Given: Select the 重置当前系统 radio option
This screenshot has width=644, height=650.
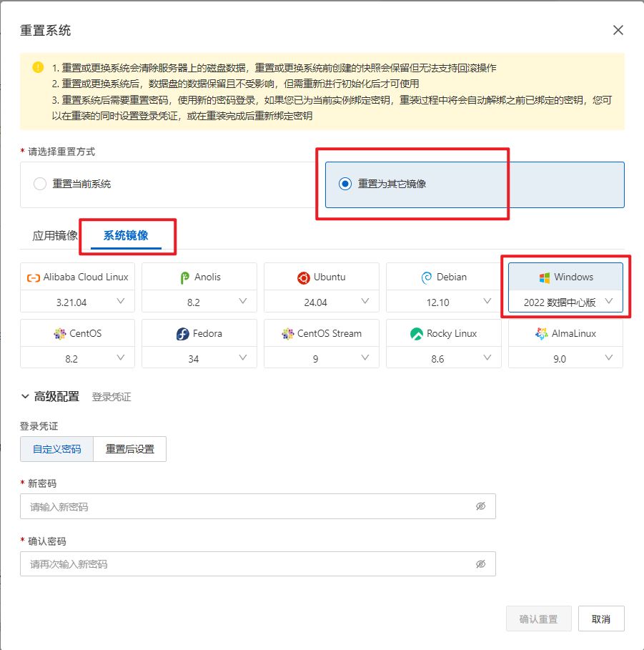Looking at the screenshot, I should 40,184.
